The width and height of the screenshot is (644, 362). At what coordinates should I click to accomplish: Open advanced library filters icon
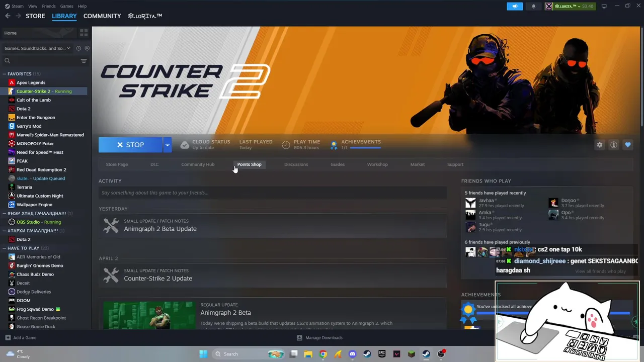tap(84, 61)
